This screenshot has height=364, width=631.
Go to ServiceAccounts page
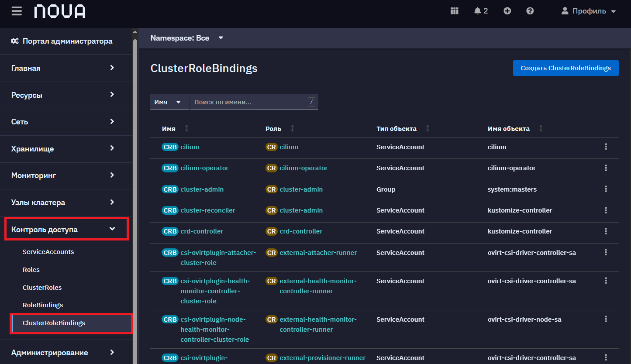pos(48,252)
